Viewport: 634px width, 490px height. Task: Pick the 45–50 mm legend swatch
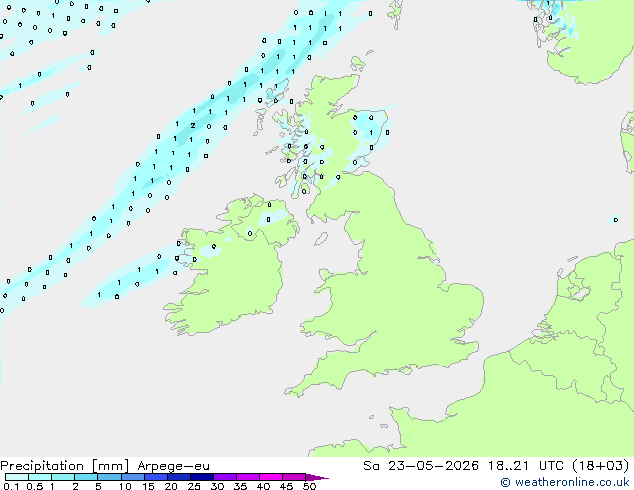(294, 477)
